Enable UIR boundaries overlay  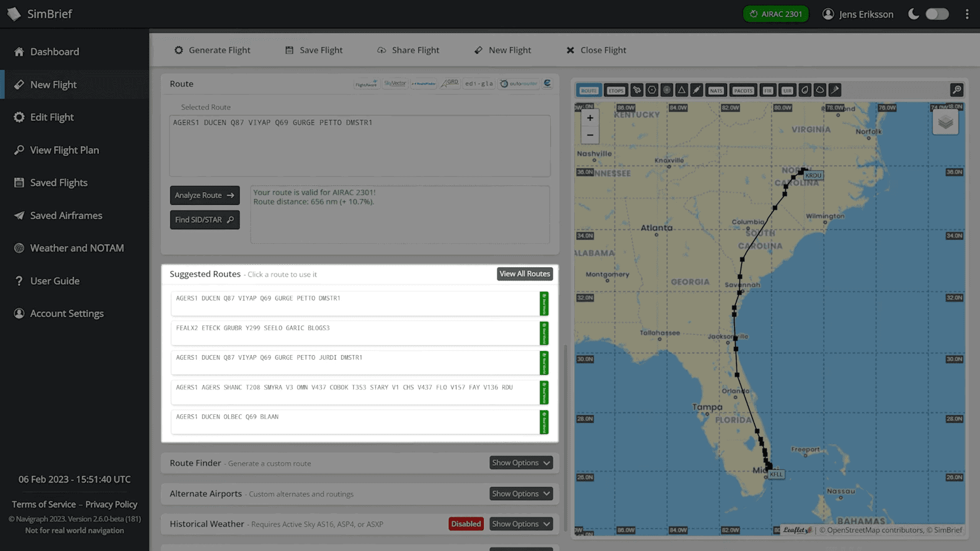coord(787,90)
